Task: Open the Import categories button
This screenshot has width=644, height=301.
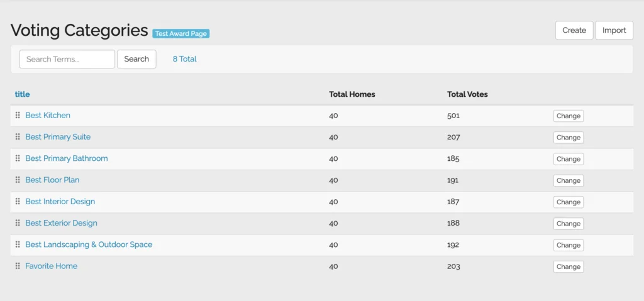Action: (x=614, y=30)
